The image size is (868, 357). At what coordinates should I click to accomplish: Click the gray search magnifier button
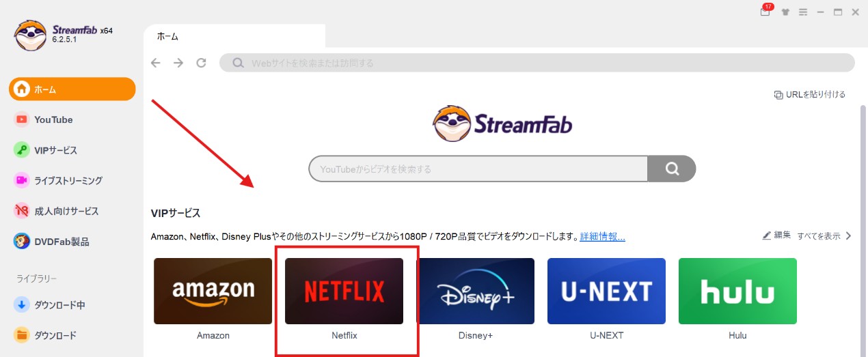(x=672, y=169)
